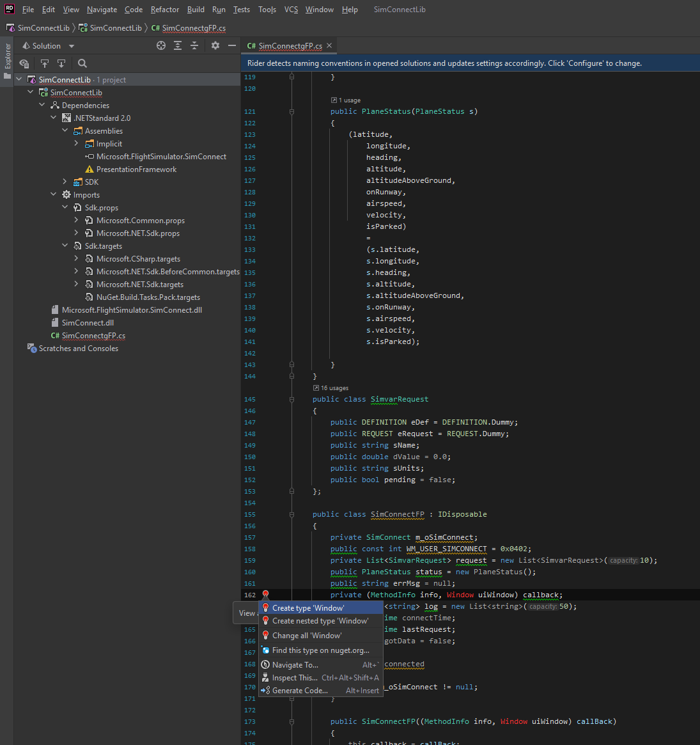Open the Solution view dropdown
Screen dimensions: 700x745
click(71, 46)
